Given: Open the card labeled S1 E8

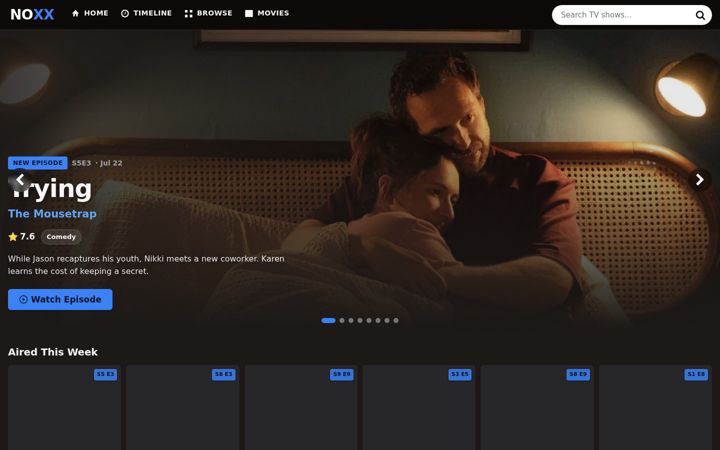Looking at the screenshot, I should pyautogui.click(x=656, y=408).
